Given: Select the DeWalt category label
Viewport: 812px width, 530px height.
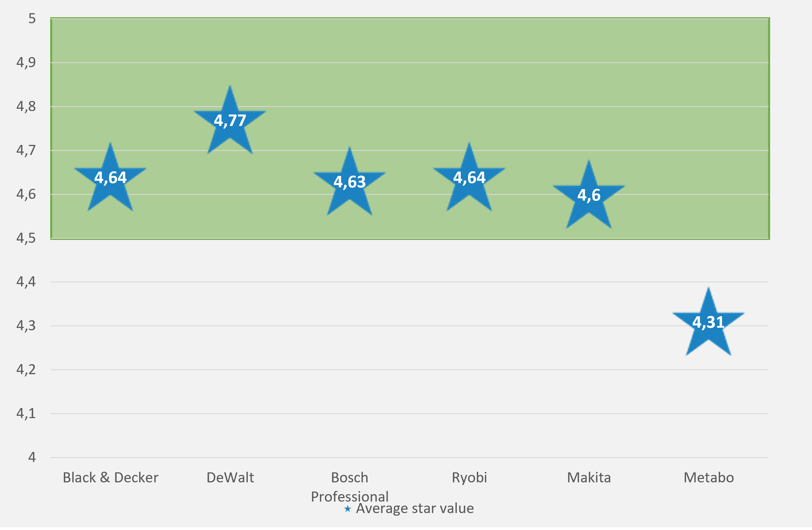Looking at the screenshot, I should 230,477.
